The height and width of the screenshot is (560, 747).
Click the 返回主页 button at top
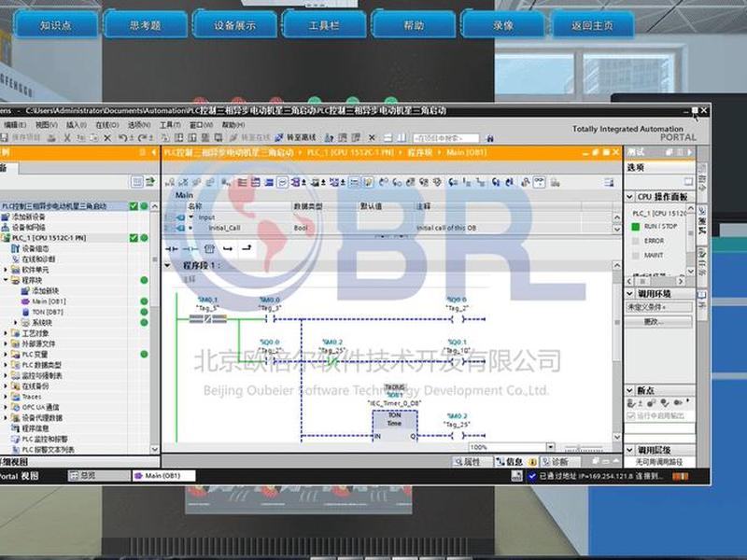click(x=593, y=25)
